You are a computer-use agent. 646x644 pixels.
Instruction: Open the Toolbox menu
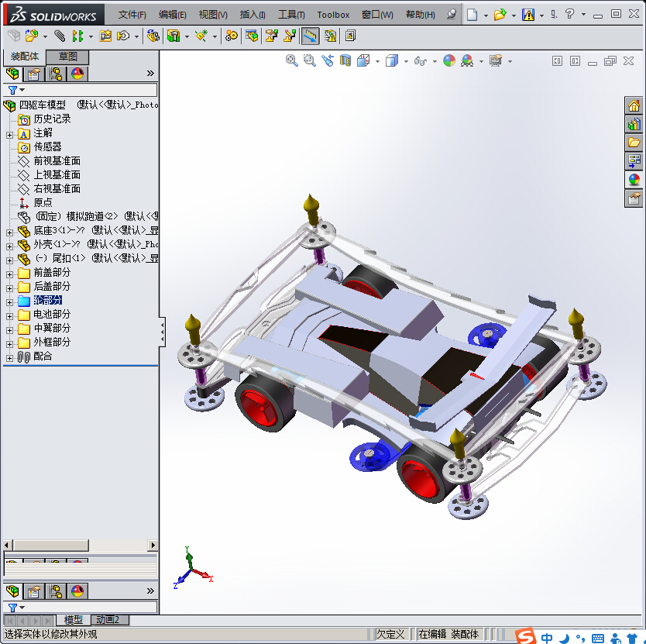[333, 15]
